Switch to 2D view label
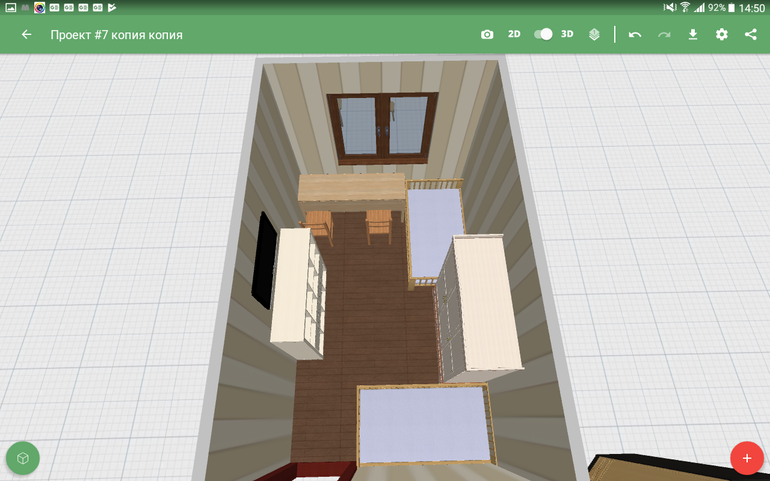The image size is (770, 481). pos(514,35)
